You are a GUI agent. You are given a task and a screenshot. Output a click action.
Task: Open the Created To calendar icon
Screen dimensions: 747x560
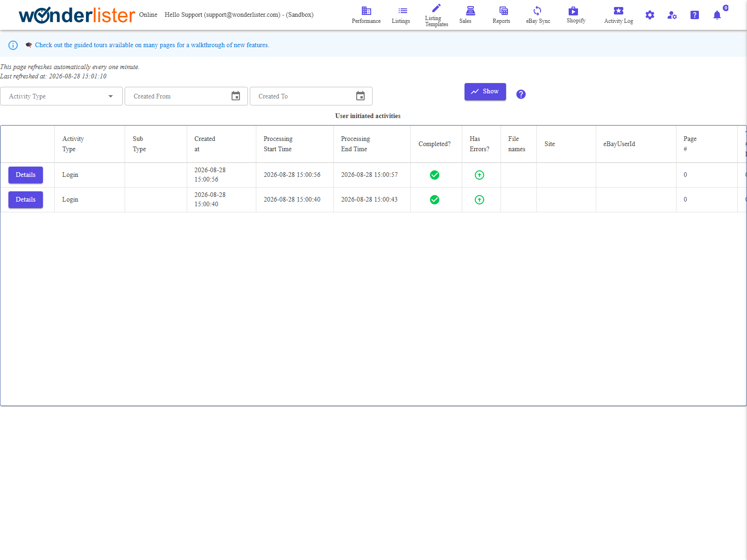pyautogui.click(x=360, y=96)
